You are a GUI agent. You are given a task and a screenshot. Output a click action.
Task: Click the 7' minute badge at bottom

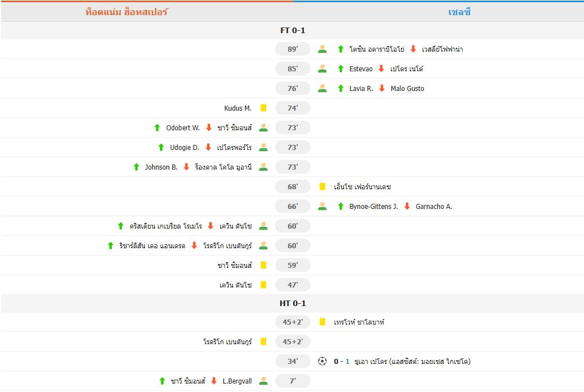(x=293, y=380)
